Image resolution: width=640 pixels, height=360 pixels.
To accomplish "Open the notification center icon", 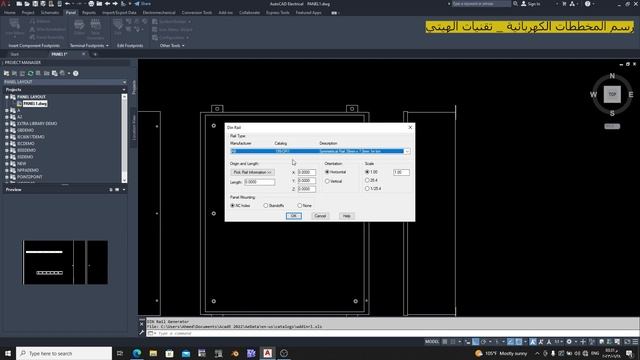I will (629, 353).
